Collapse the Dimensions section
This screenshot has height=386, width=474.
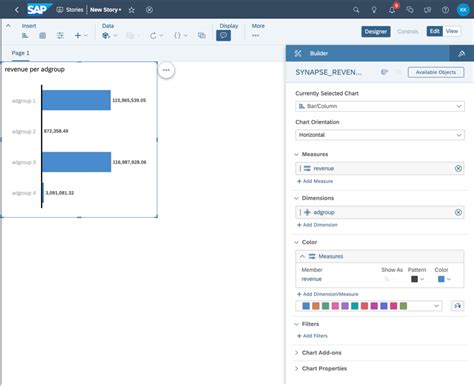[x=296, y=198]
